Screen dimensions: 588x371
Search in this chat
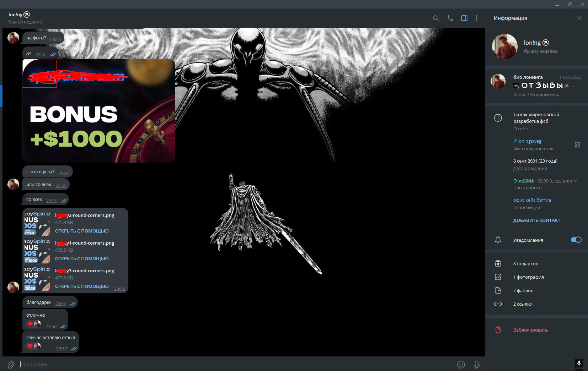(435, 18)
